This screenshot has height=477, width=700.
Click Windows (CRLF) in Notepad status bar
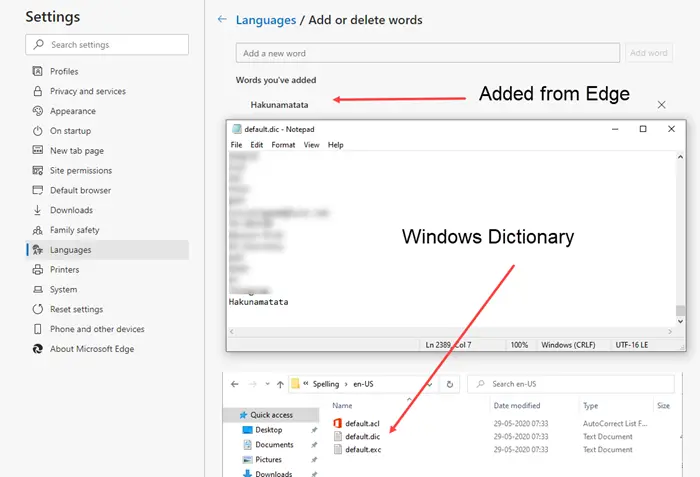click(568, 345)
